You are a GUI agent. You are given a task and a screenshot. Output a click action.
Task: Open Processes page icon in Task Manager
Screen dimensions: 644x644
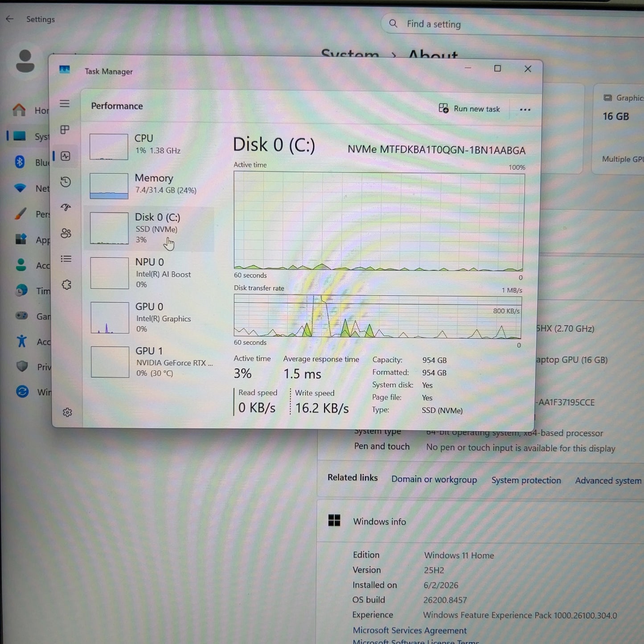pos(65,130)
